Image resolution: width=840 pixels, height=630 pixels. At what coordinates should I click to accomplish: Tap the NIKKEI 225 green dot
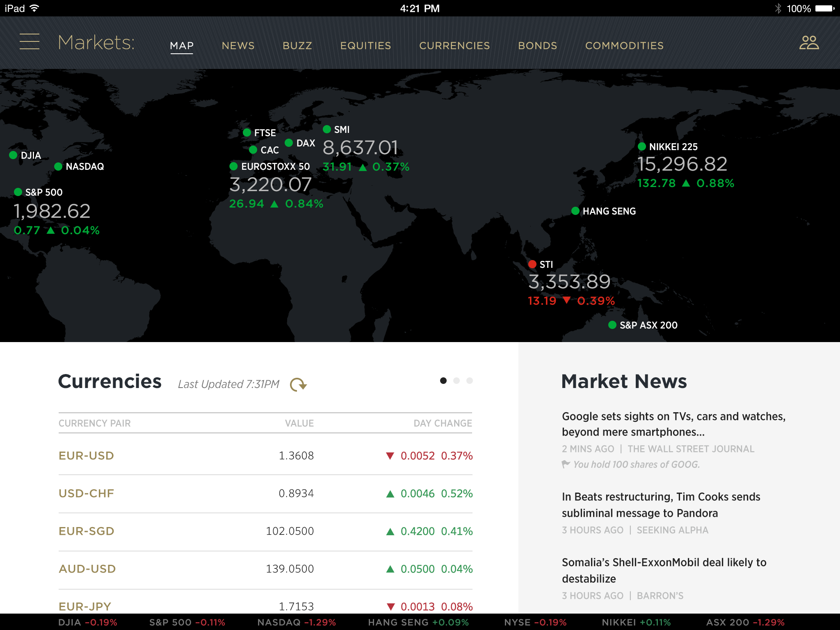pos(642,146)
